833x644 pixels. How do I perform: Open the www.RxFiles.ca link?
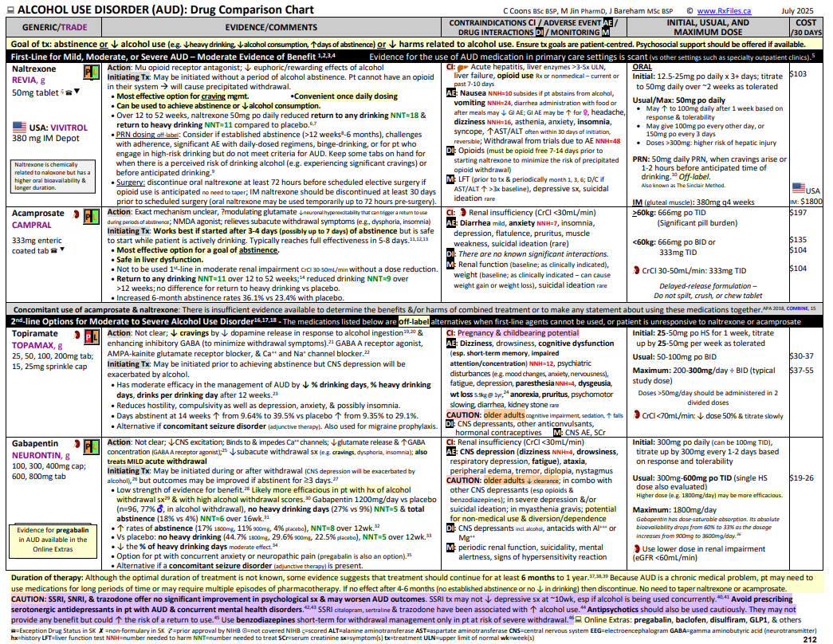(x=724, y=10)
